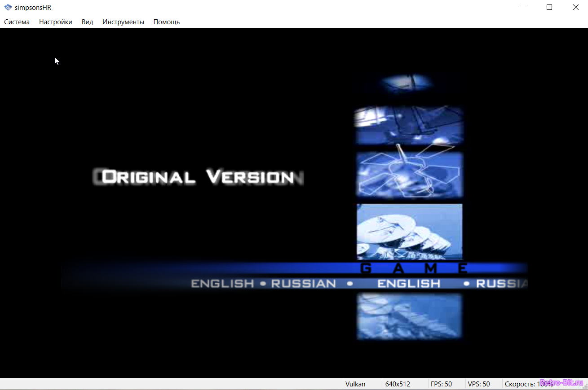This screenshot has width=588, height=390.
Task: Open the Система menu
Action: coord(17,22)
